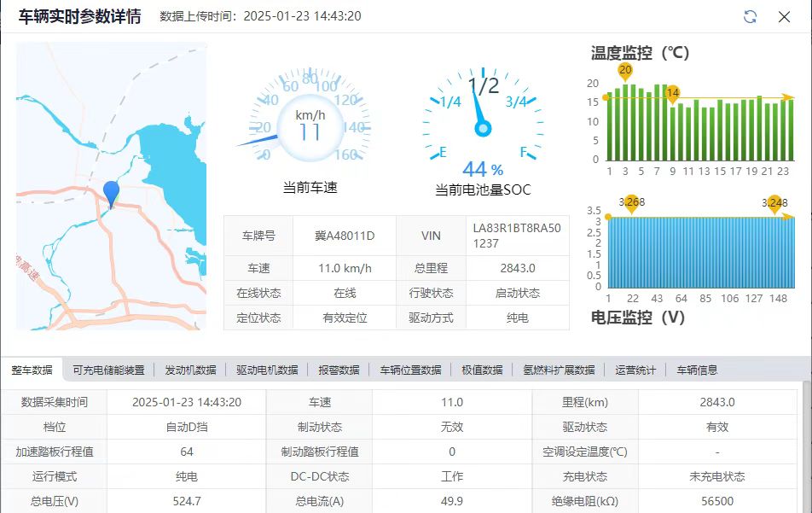Open the 运营统计 tab
Viewport: 812px width, 513px height.
coord(635,370)
